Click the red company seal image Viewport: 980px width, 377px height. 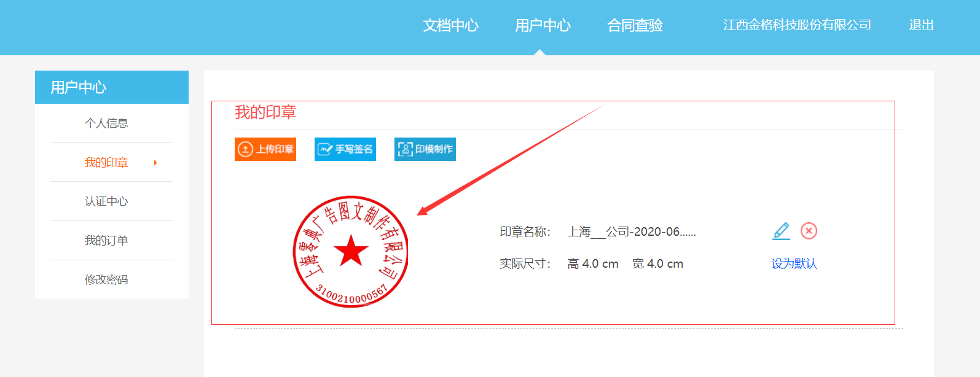pos(350,251)
